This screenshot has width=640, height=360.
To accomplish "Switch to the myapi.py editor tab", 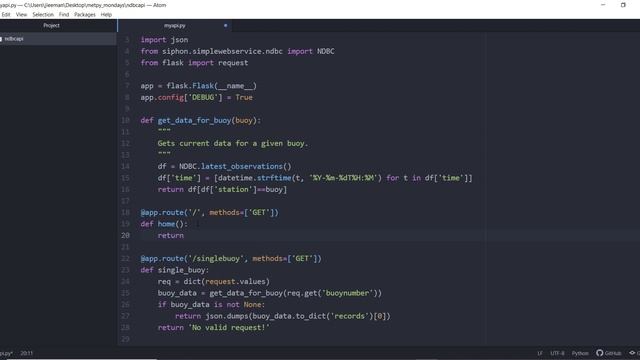I will coord(175,25).
